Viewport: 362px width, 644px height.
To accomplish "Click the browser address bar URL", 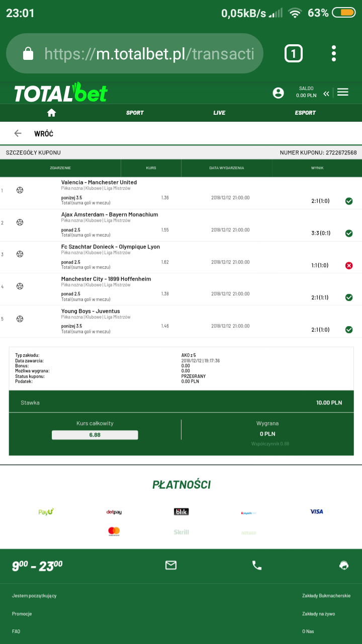I will pyautogui.click(x=149, y=53).
